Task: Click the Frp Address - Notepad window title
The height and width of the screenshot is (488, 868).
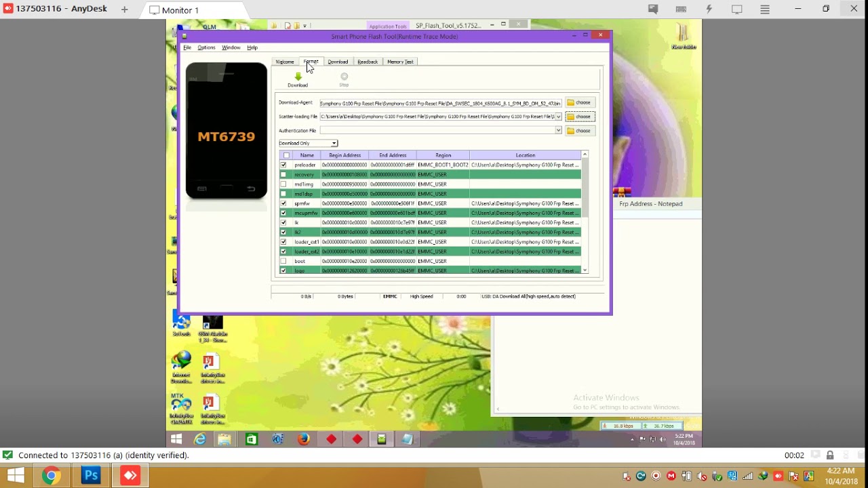Action: tap(651, 203)
